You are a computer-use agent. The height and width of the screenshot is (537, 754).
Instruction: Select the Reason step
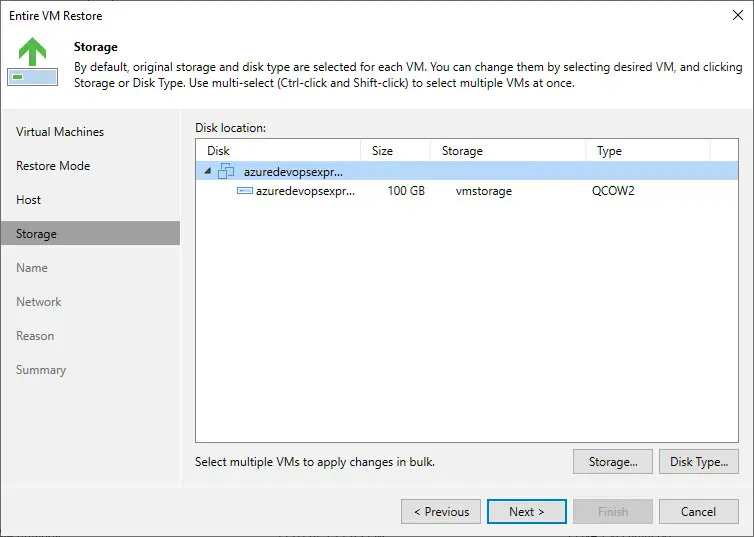(x=35, y=336)
